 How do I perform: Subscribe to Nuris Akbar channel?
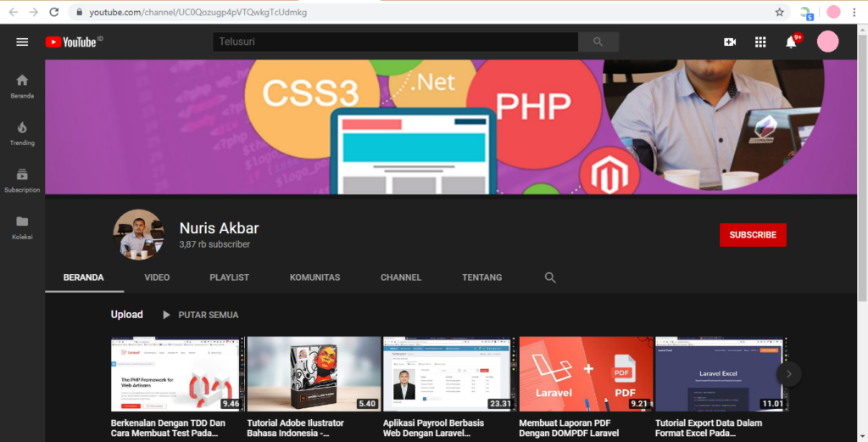(x=753, y=235)
